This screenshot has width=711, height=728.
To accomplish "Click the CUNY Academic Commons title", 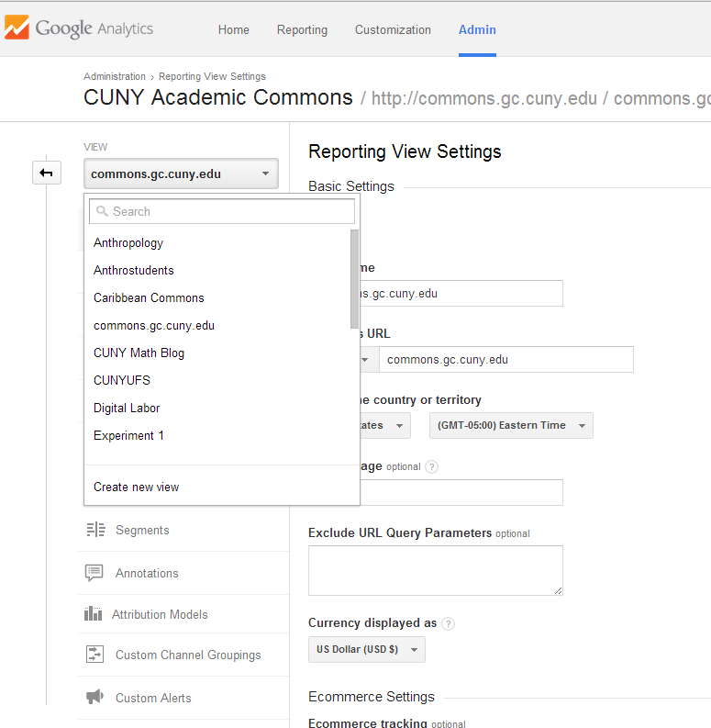I will click(218, 97).
